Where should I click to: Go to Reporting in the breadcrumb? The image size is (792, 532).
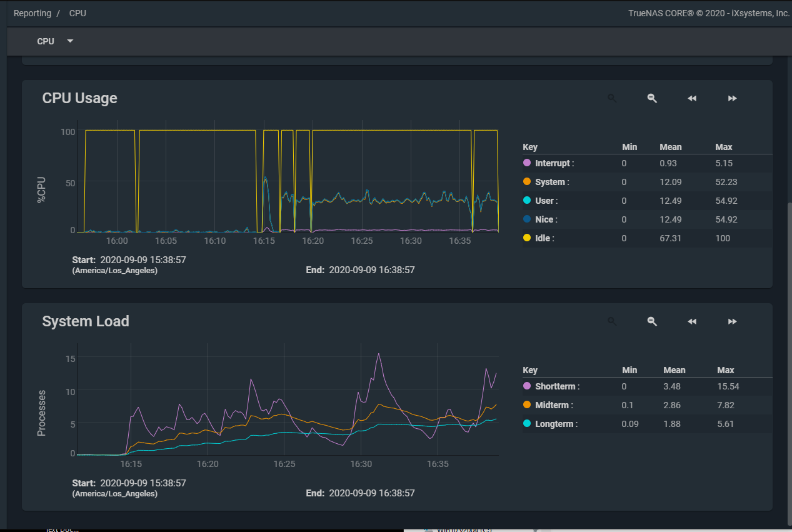coord(33,13)
